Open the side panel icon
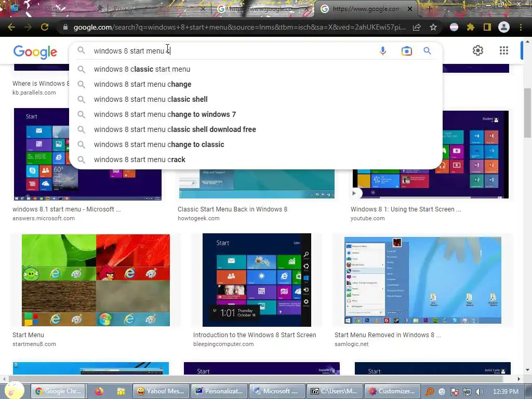 (487, 27)
